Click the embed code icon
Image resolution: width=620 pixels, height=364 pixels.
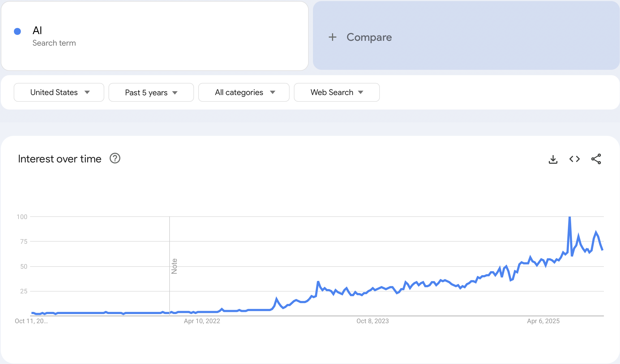click(574, 159)
